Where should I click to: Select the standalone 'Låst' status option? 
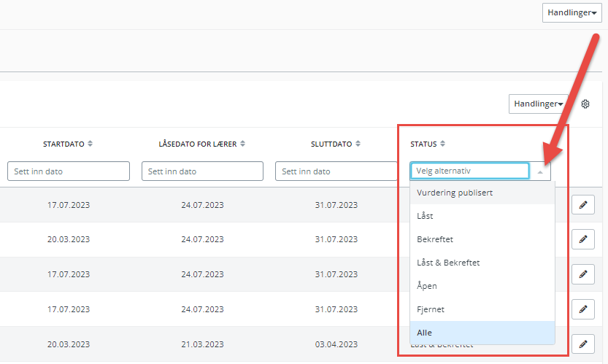(482, 216)
